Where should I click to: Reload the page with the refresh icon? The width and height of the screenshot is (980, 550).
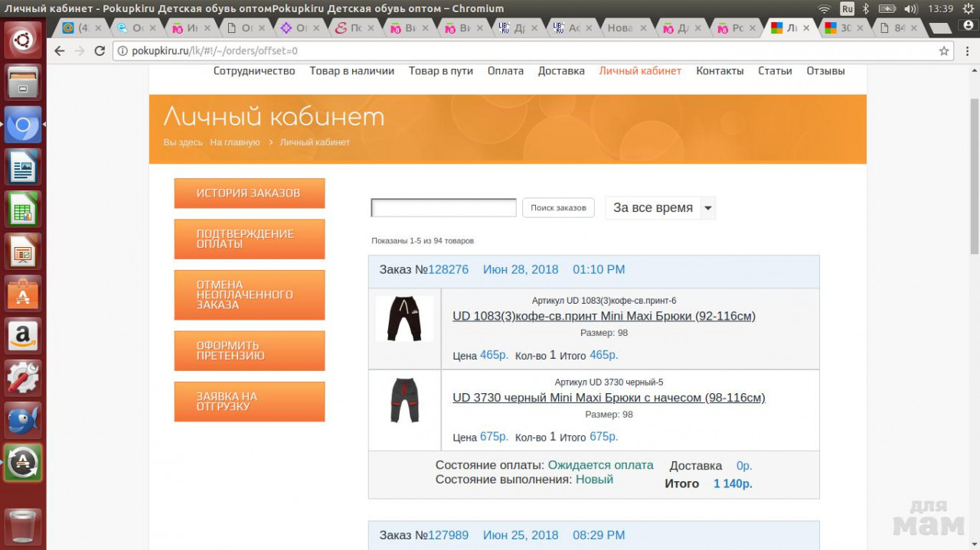(x=100, y=51)
